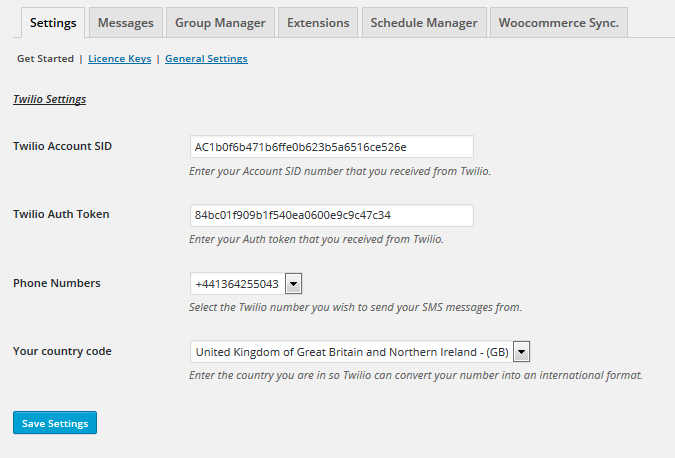Select the Extensions tab
The width and height of the screenshot is (675, 458).
[318, 22]
